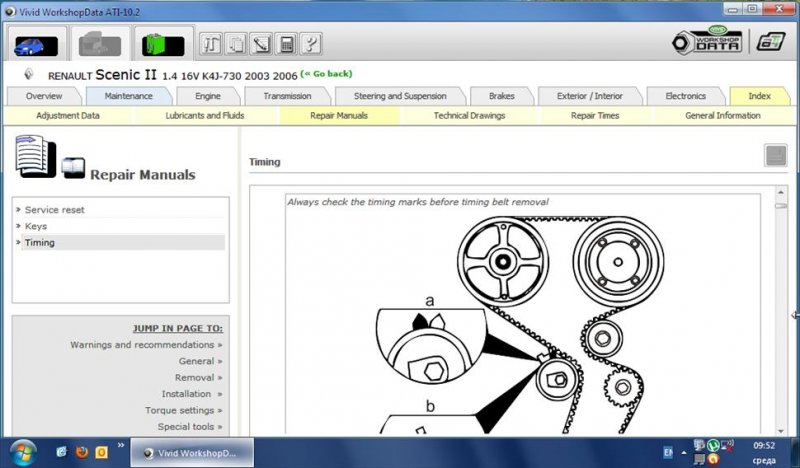Open the notes pencil toolbar icon
This screenshot has width=800, height=468.
[261, 44]
